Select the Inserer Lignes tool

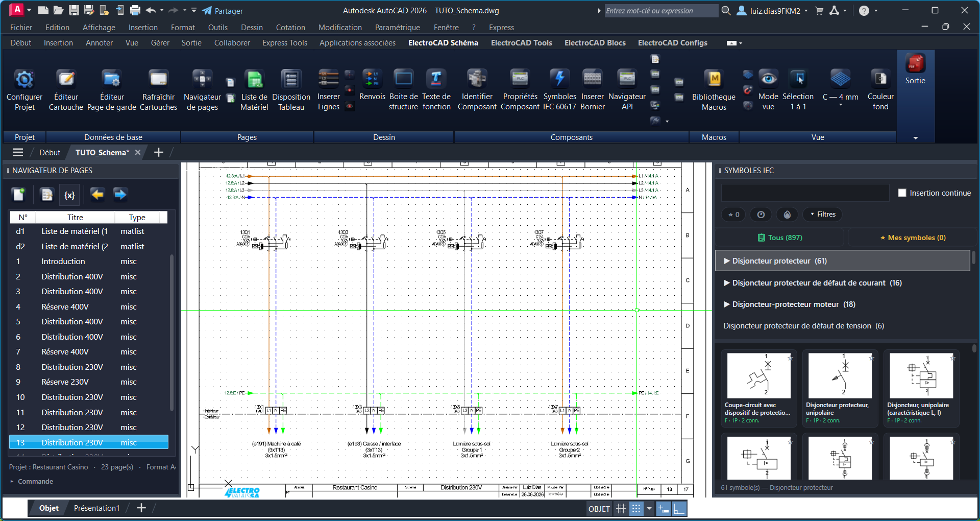pyautogui.click(x=328, y=90)
